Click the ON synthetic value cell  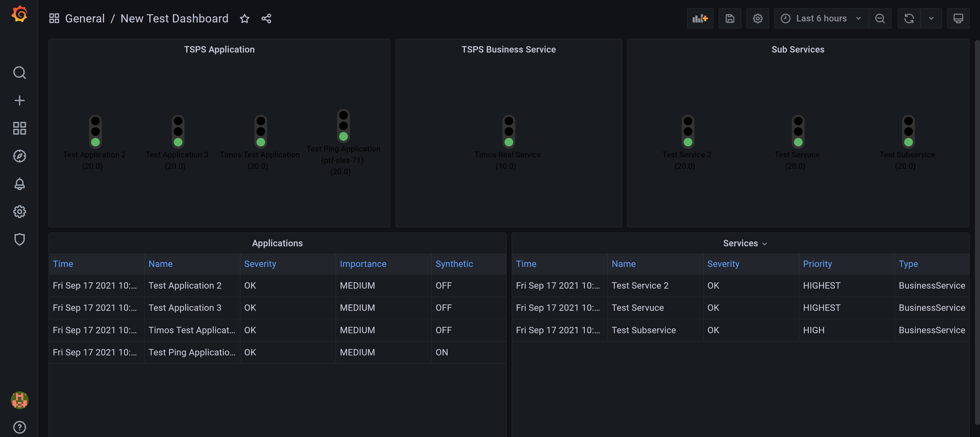[469, 352]
